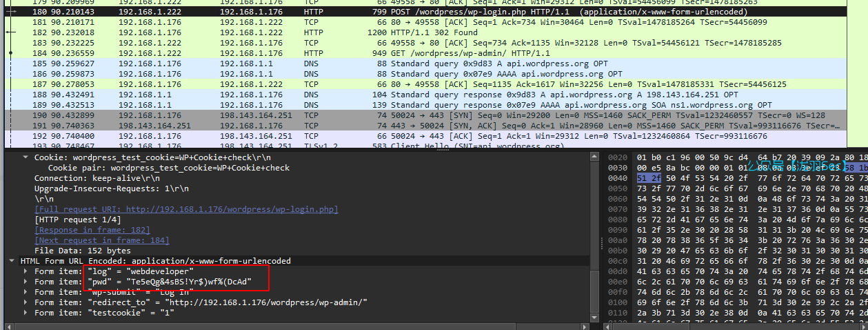Jump to Response in frame 182 link

coord(92,230)
